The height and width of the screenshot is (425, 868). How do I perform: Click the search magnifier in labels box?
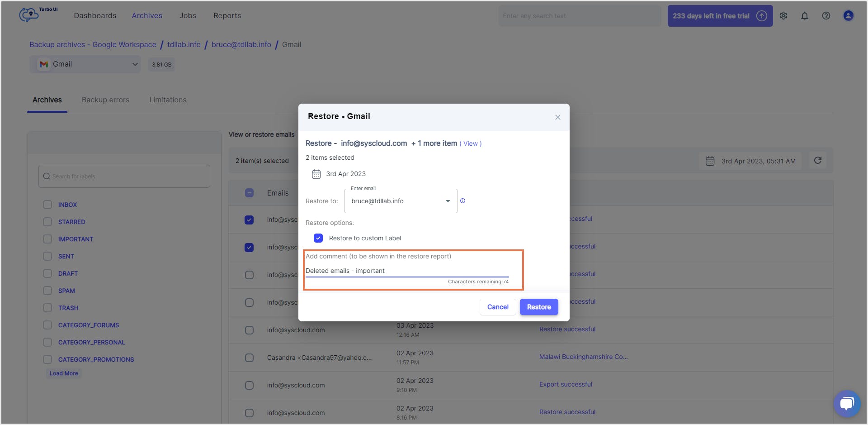click(47, 177)
